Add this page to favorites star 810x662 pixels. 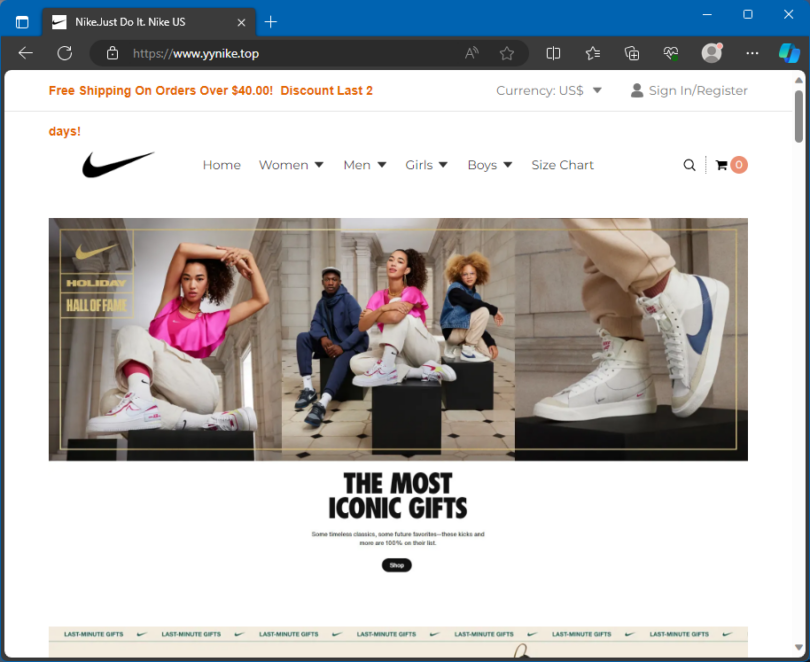(x=507, y=53)
